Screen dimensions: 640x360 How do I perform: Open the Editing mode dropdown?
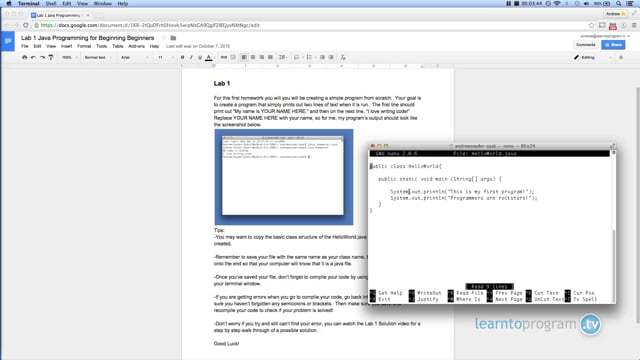(x=593, y=58)
